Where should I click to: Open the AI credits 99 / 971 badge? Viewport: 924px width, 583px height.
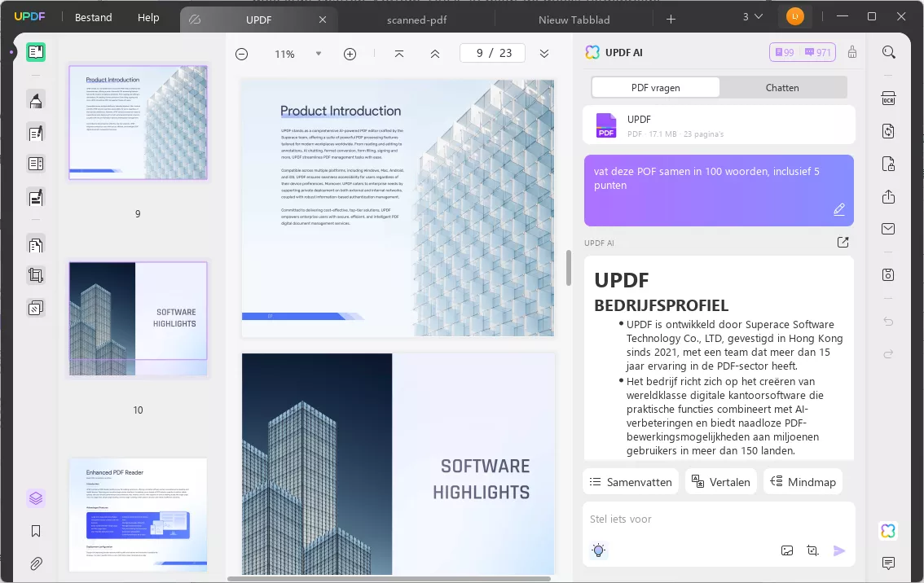click(x=802, y=52)
